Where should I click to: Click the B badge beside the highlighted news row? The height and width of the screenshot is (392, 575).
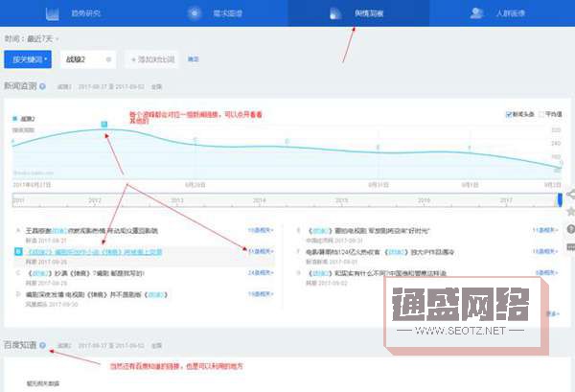point(18,251)
